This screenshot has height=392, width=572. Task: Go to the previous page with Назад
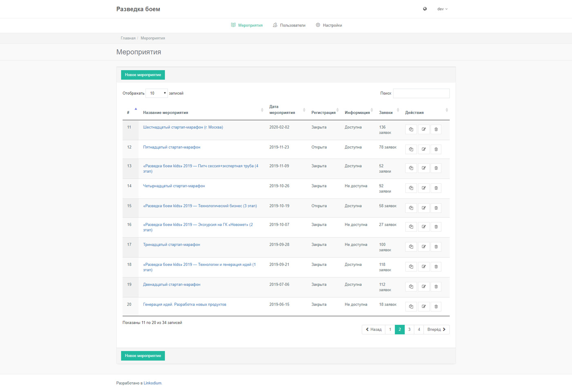(x=373, y=330)
